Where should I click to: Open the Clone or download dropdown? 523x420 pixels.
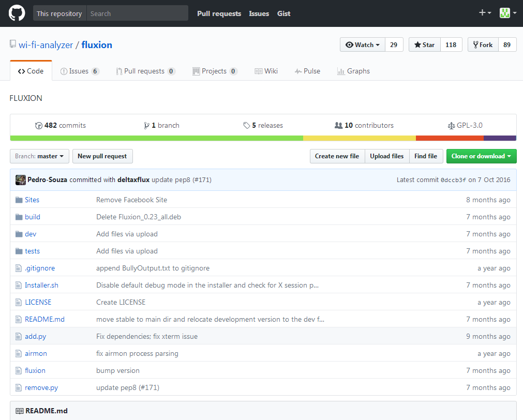coord(481,156)
